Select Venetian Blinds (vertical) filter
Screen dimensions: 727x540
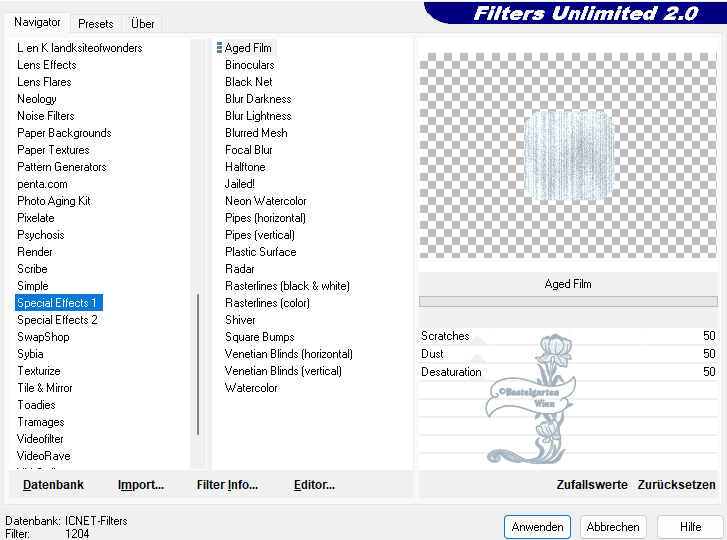point(283,371)
